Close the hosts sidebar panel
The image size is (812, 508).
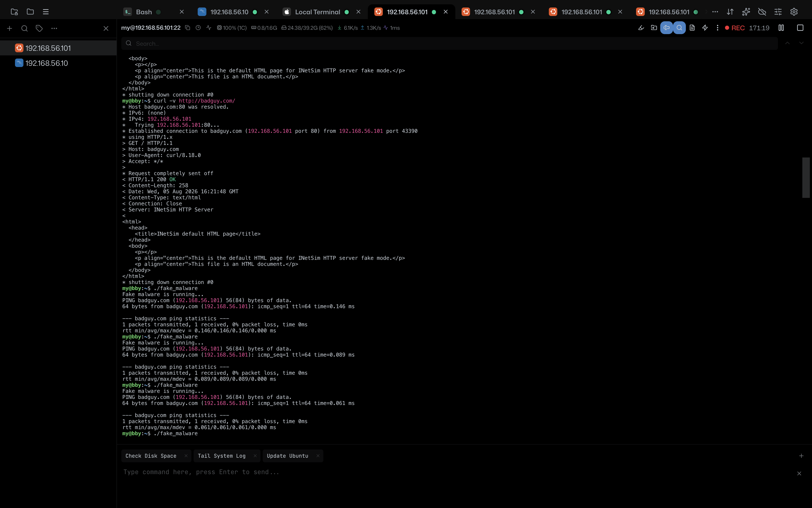tap(106, 29)
